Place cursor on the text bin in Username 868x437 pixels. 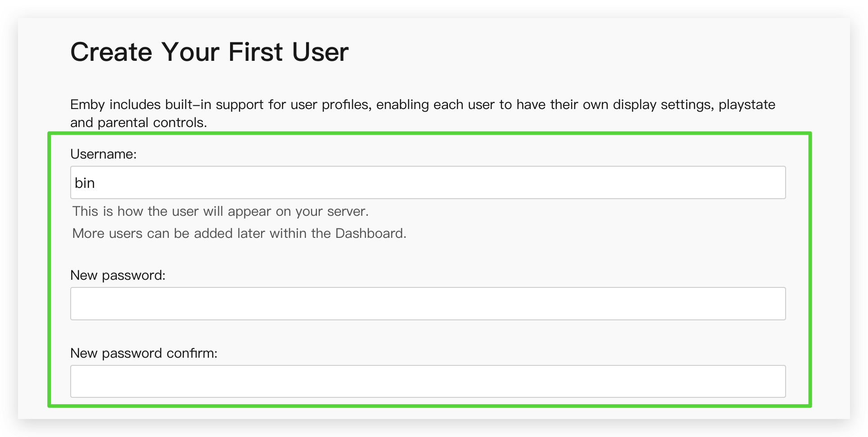[85, 183]
